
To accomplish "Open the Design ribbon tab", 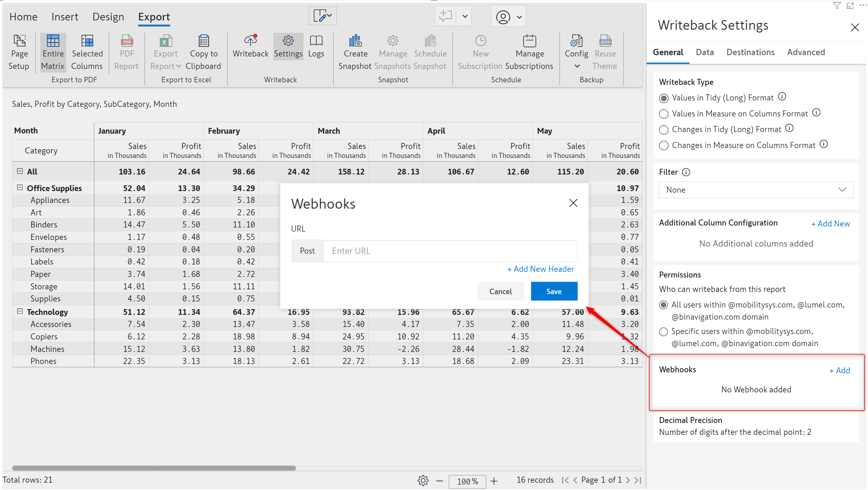I will pyautogui.click(x=108, y=17).
